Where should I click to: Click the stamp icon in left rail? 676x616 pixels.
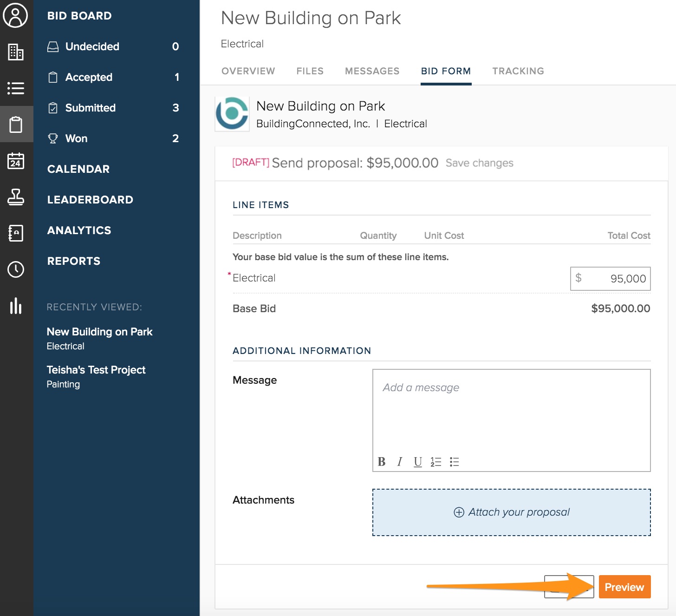(16, 197)
